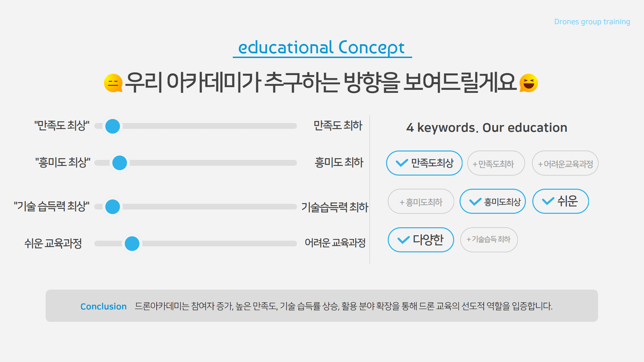Deselect the 쉬운 keyword chip
Viewport: 644px width, 362px height.
click(560, 201)
